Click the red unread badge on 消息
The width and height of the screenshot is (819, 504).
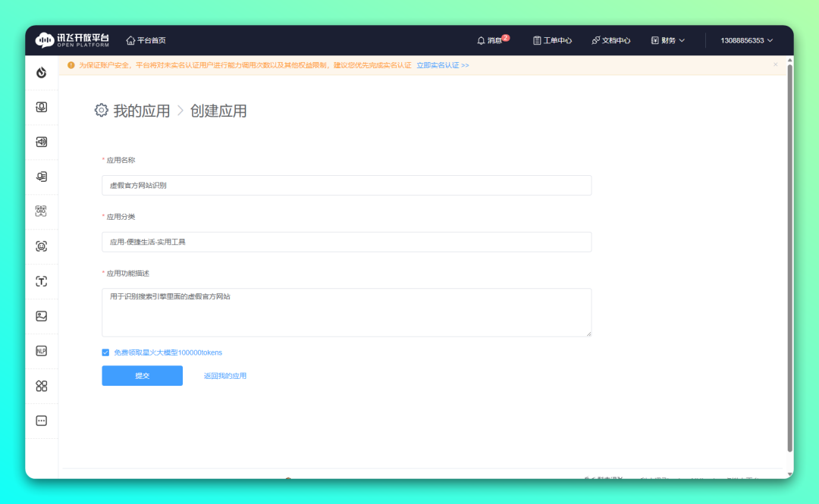click(x=506, y=38)
